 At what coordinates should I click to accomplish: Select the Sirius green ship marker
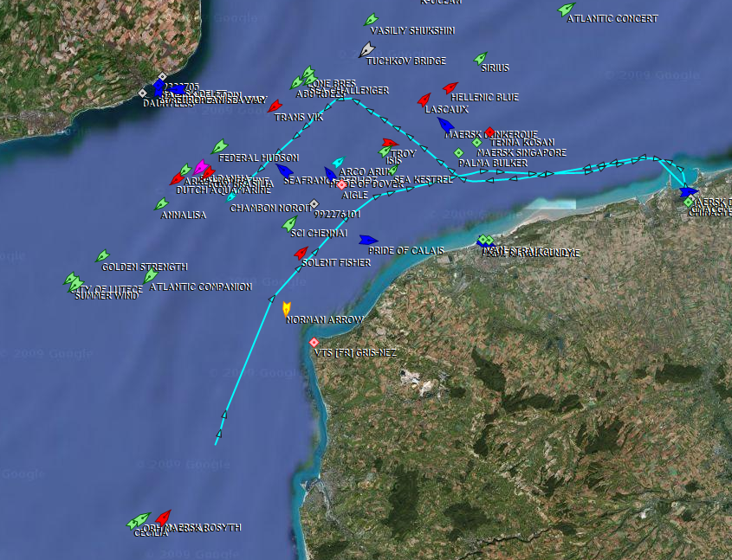coord(481,58)
